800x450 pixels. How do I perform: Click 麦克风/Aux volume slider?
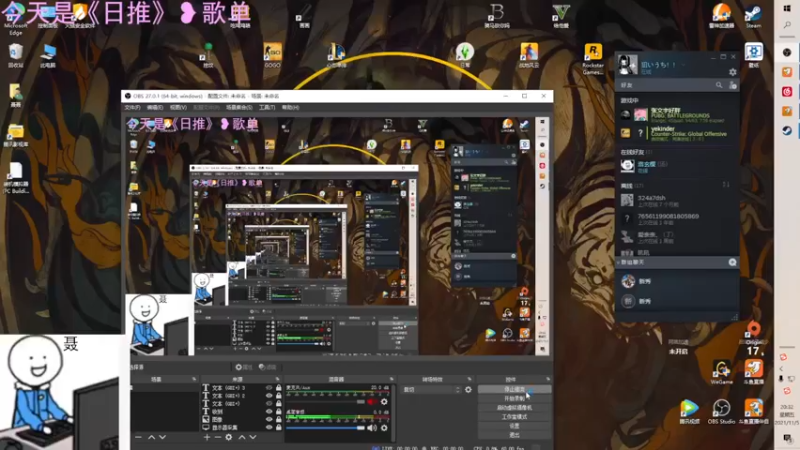coord(326,402)
